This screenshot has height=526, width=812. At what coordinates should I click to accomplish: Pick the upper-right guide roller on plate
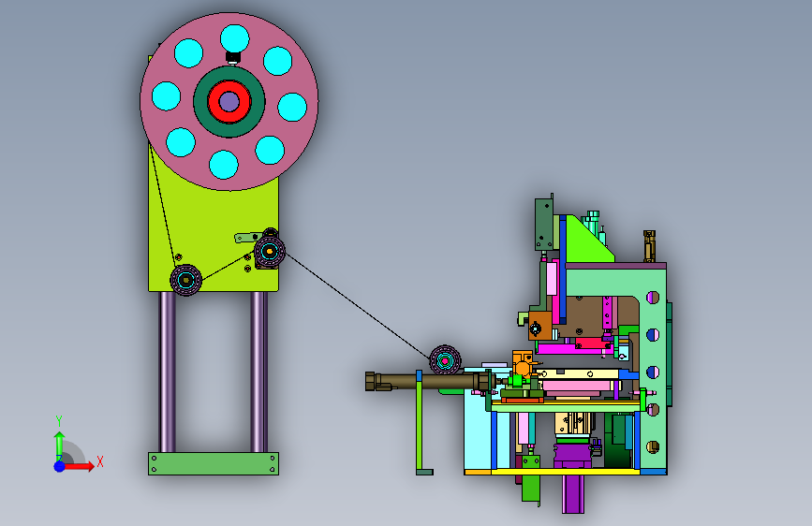pos(270,252)
